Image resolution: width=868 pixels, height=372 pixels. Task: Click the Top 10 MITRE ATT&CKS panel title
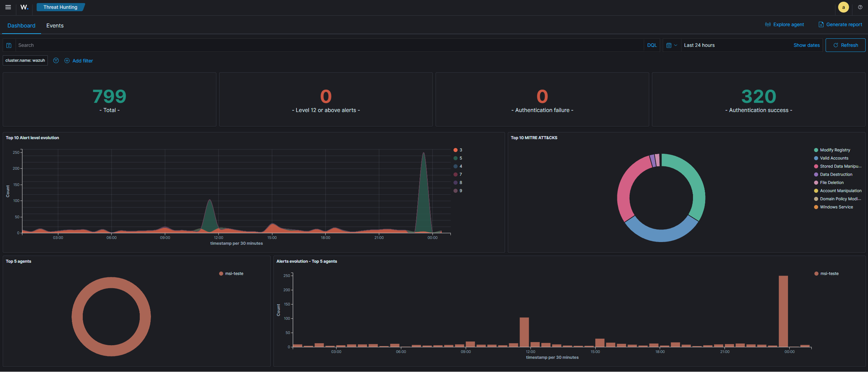coord(534,138)
